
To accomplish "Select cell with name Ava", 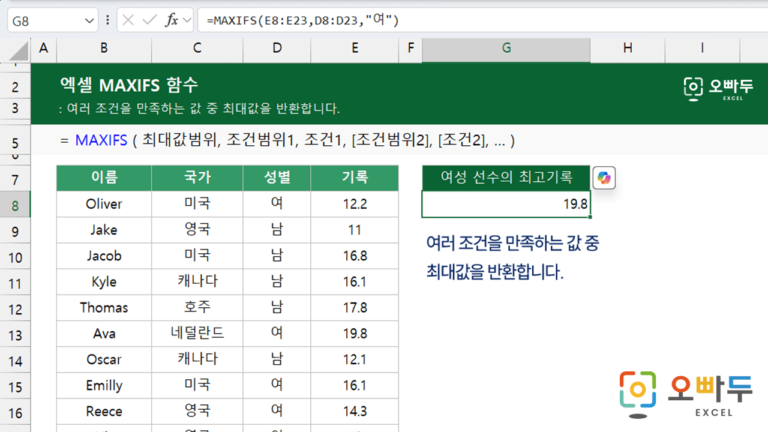I will [x=104, y=334].
